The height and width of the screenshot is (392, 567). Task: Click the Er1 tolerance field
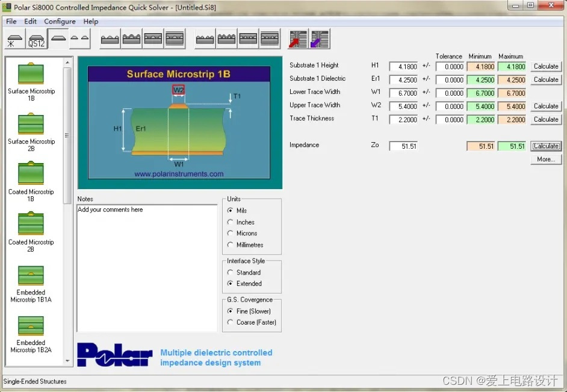[450, 80]
